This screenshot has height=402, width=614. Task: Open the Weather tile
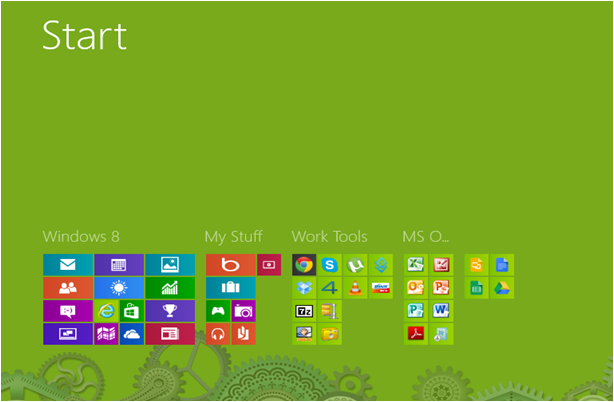click(119, 288)
